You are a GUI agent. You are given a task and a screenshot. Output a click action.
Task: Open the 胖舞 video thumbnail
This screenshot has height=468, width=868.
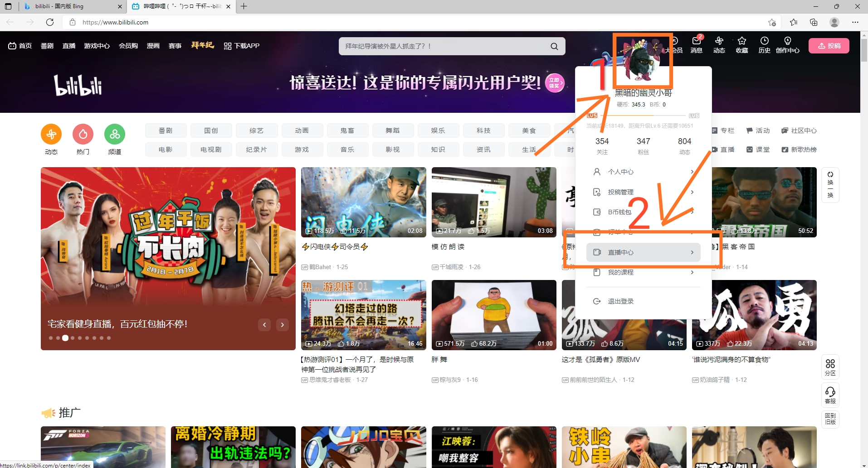(494, 315)
